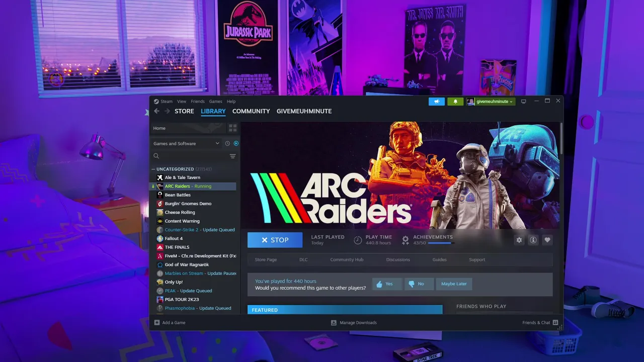Screen dimensions: 644x362
Task: Click the PGA TOUR 2K23 game icon
Action: (x=160, y=299)
